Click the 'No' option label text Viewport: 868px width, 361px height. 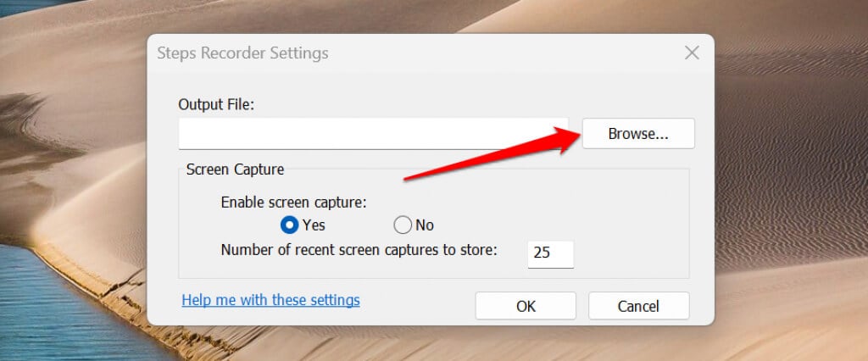tap(425, 225)
